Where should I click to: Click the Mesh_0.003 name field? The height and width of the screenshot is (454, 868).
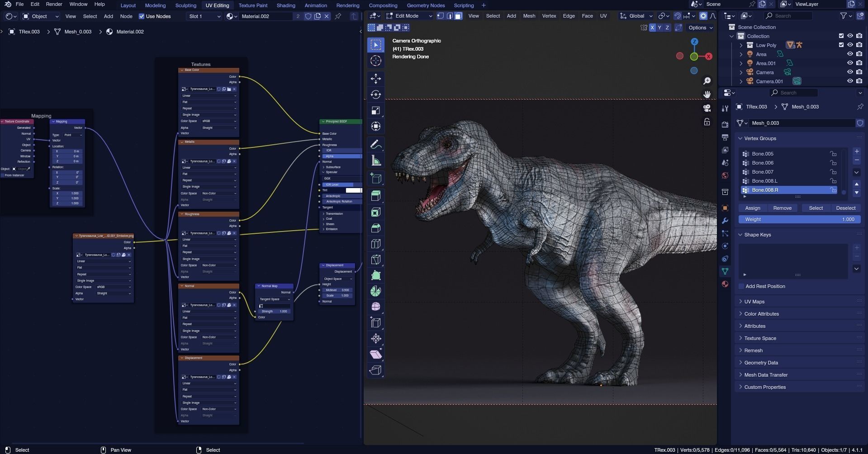[x=802, y=123]
